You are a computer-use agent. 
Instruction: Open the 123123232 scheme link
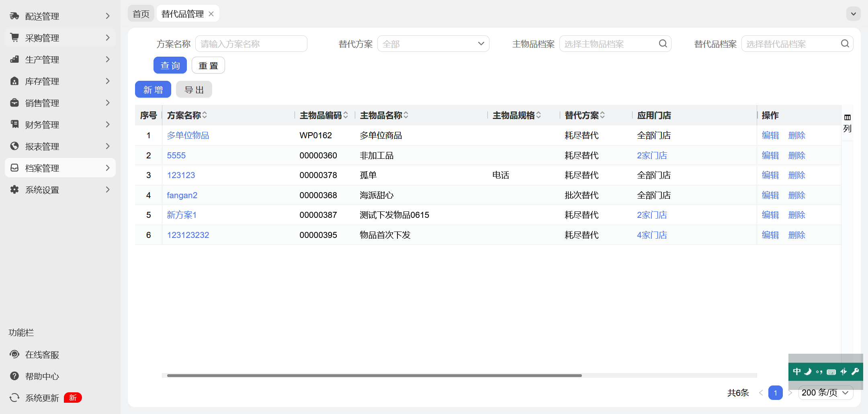click(x=188, y=235)
